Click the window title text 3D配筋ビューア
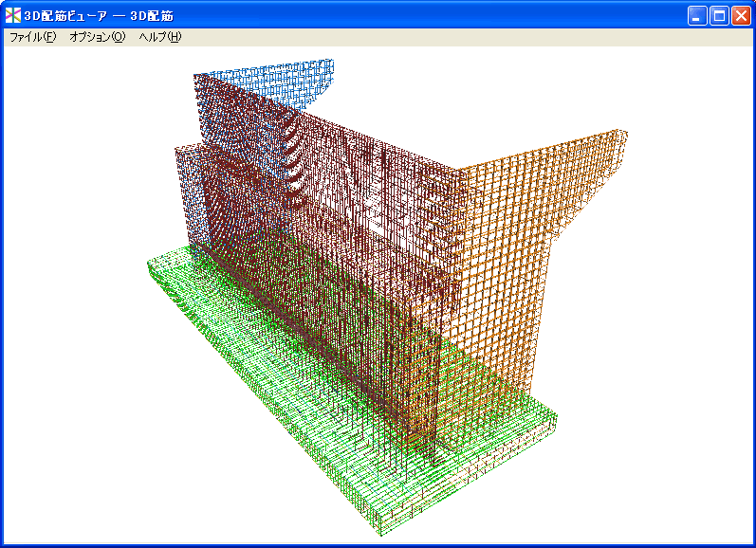The width and height of the screenshot is (756, 548). click(65, 16)
